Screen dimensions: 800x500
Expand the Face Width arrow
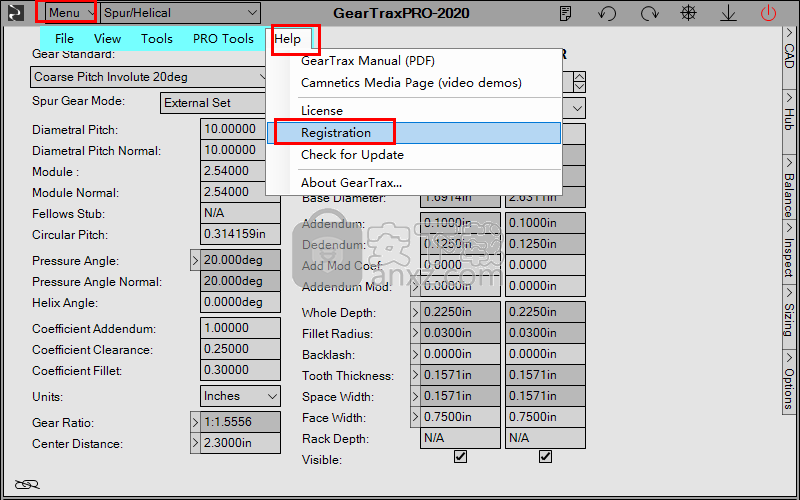pyautogui.click(x=415, y=417)
